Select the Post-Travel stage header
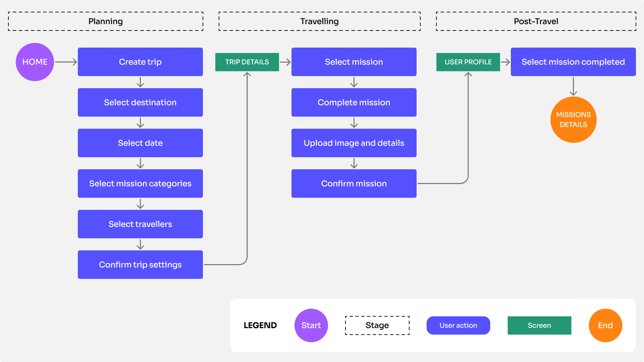Image resolution: width=644 pixels, height=362 pixels. click(x=536, y=21)
